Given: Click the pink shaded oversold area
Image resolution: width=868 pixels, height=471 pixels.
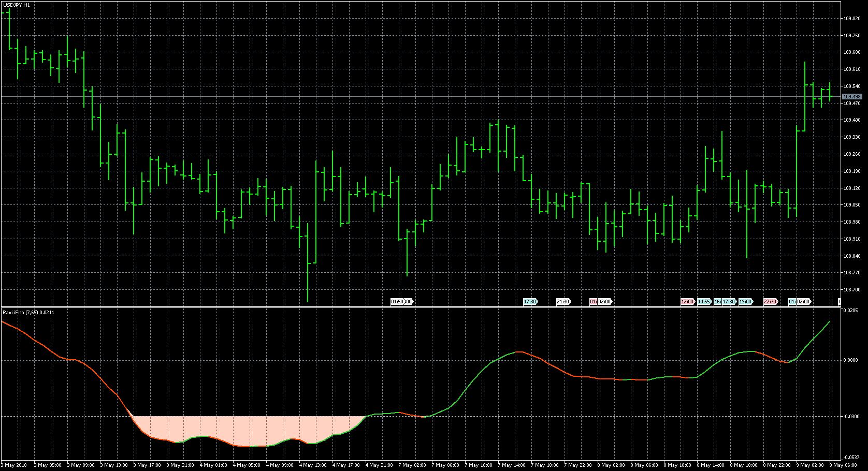Looking at the screenshot, I should click(x=249, y=430).
